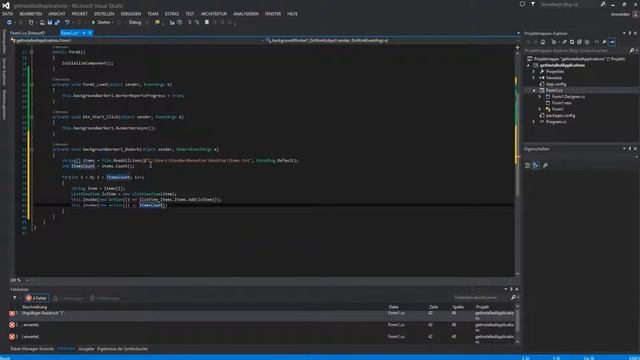Image resolution: width=640 pixels, height=360 pixels.
Task: Click the New Project icon in main toolbar
Action: point(31,22)
